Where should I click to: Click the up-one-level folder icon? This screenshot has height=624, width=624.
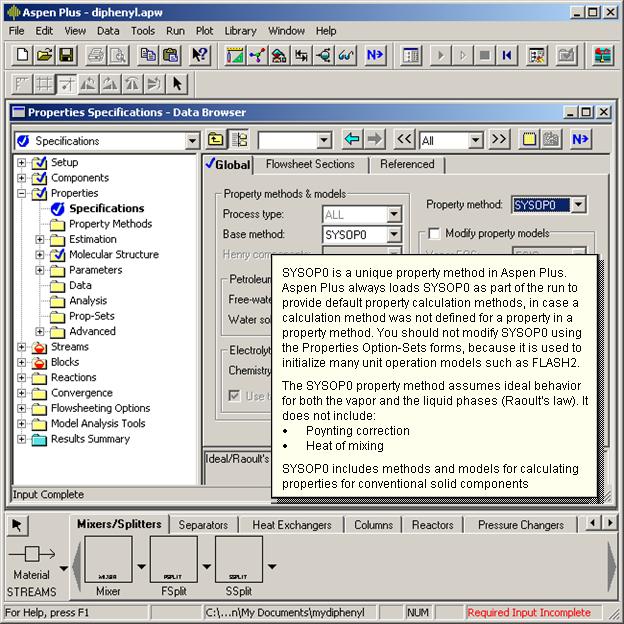pyautogui.click(x=216, y=140)
